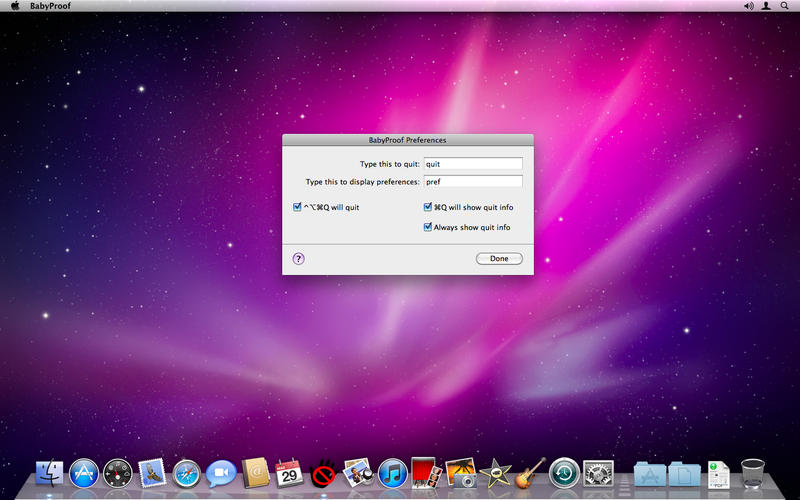Image resolution: width=800 pixels, height=500 pixels.
Task: Open help with the purple question mark
Action: click(298, 259)
